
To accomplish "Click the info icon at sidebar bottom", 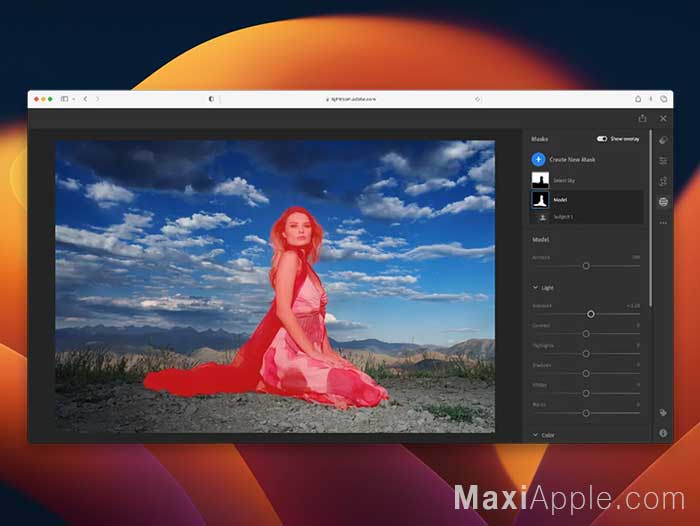I will point(663,433).
